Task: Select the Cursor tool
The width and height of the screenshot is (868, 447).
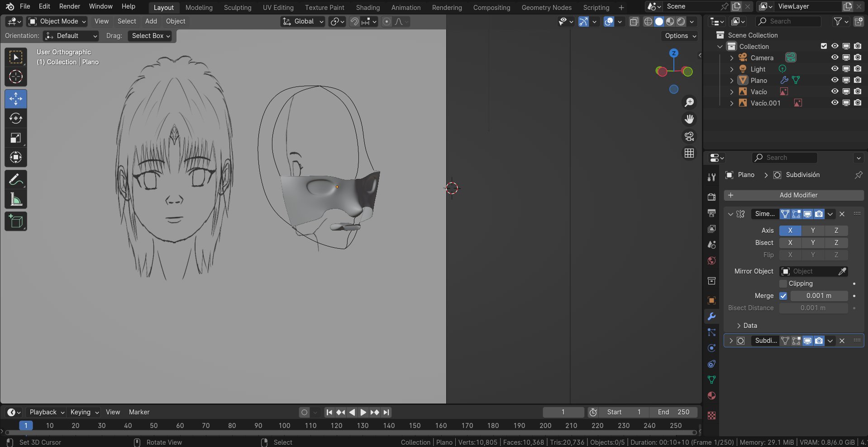Action: coord(16,77)
